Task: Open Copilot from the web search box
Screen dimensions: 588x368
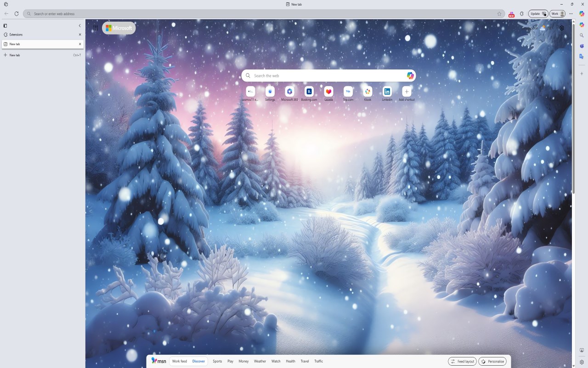Action: coord(410,75)
